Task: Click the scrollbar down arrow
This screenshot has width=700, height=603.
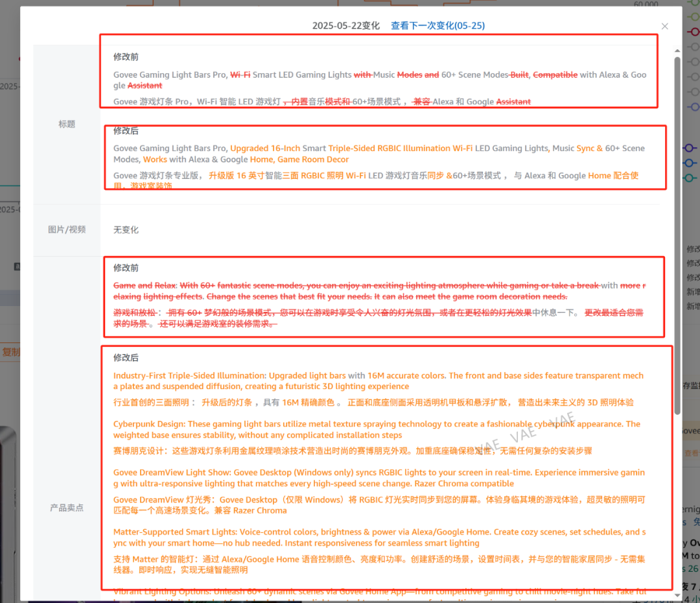Action: point(677,595)
